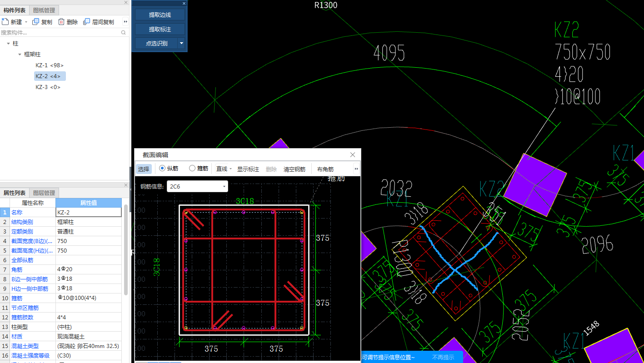
Task: Select KZ-3 <0> in the tree
Action: coord(48,87)
